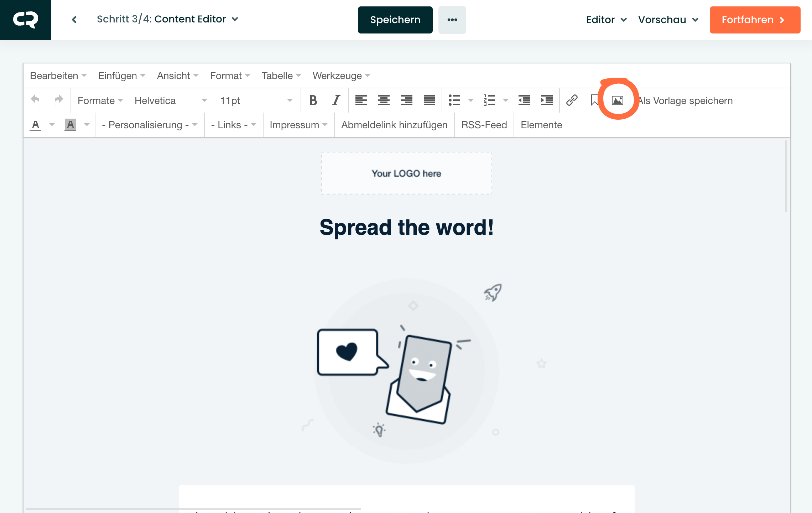Open the Helvetica font family dropdown
Screen dimensions: 812x513
pos(171,100)
